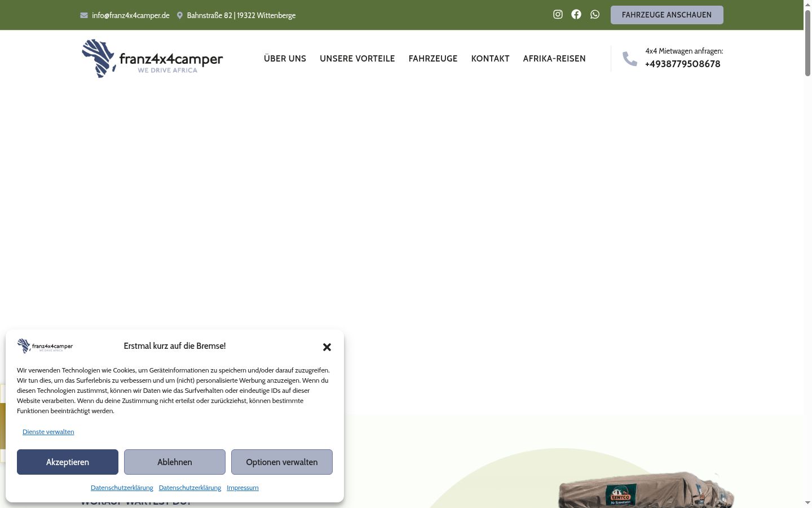Open the Dienste verwalten link
Viewport: 812px width, 508px height.
point(48,432)
